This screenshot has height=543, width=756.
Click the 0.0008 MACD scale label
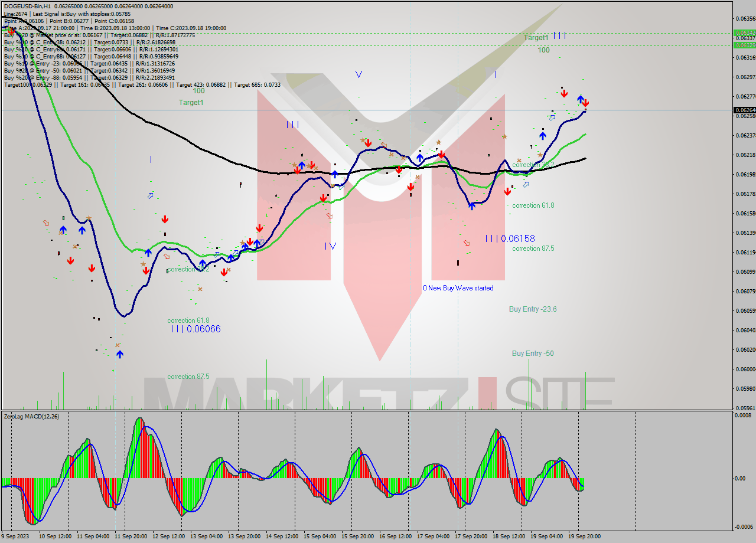pyautogui.click(x=742, y=415)
